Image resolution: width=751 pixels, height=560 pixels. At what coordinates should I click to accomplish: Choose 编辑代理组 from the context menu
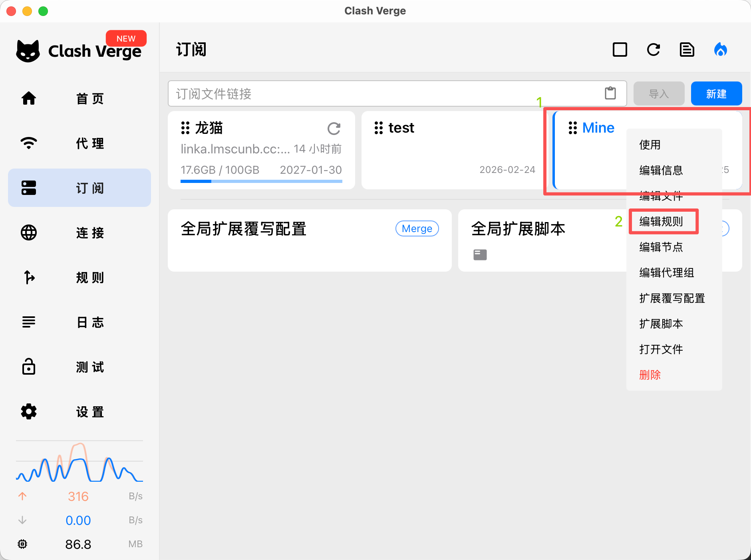point(666,272)
